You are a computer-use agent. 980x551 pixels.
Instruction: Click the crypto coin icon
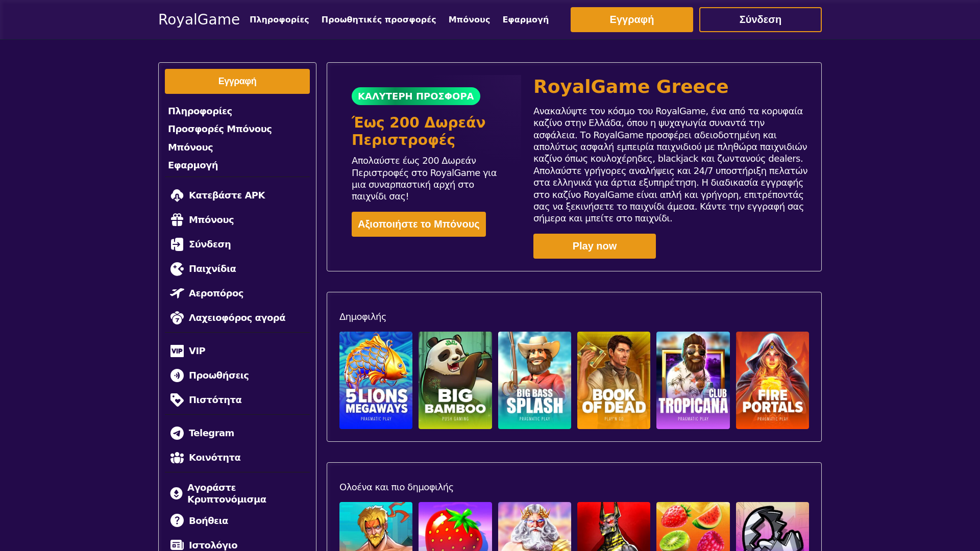click(176, 493)
